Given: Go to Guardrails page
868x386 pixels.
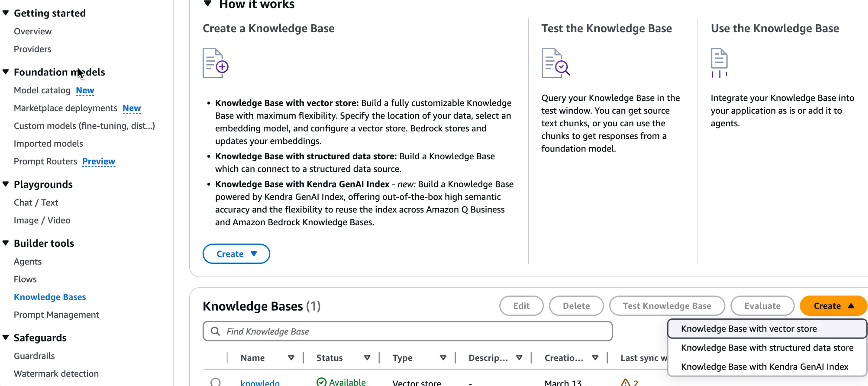Looking at the screenshot, I should pos(34,356).
